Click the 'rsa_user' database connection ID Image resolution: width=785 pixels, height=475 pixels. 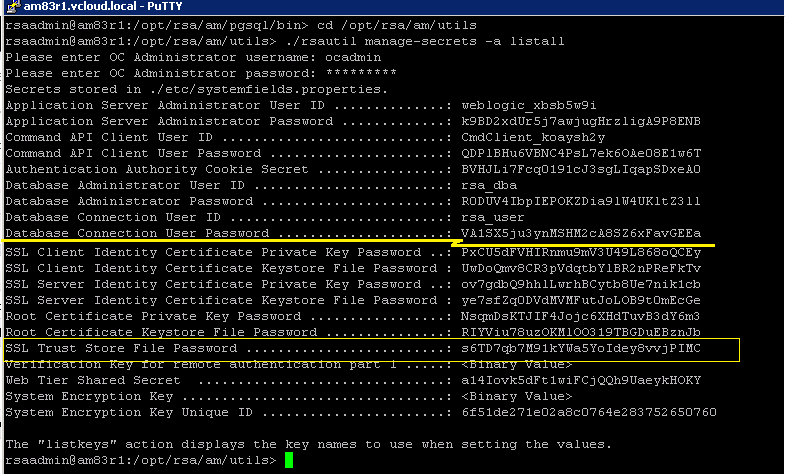pos(492,217)
